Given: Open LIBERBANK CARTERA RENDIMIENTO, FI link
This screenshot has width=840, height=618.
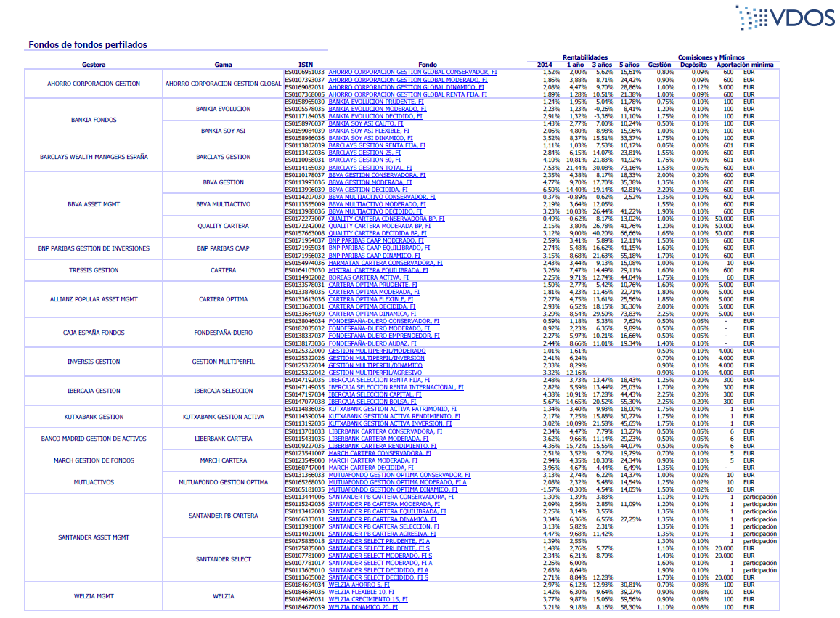Looking at the screenshot, I should (x=384, y=445).
